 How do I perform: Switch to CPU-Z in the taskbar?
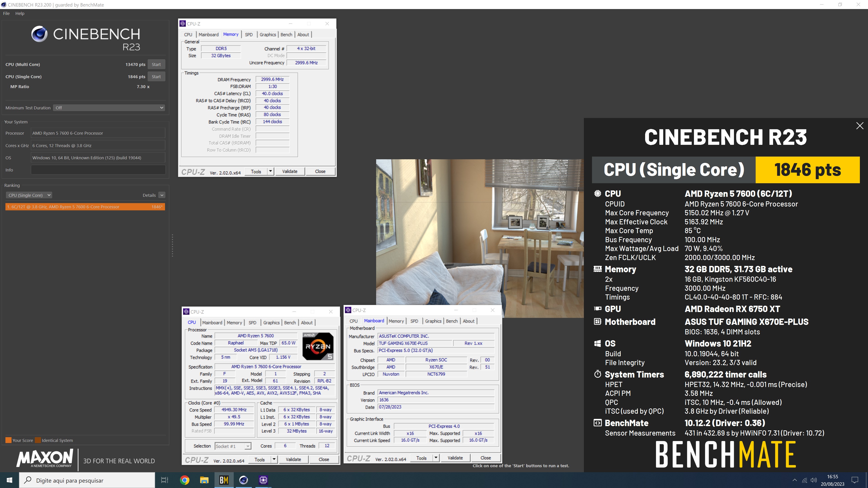pyautogui.click(x=264, y=480)
